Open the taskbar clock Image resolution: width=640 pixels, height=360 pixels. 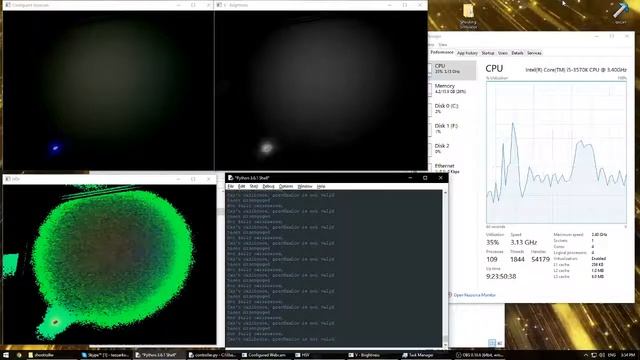click(627, 355)
